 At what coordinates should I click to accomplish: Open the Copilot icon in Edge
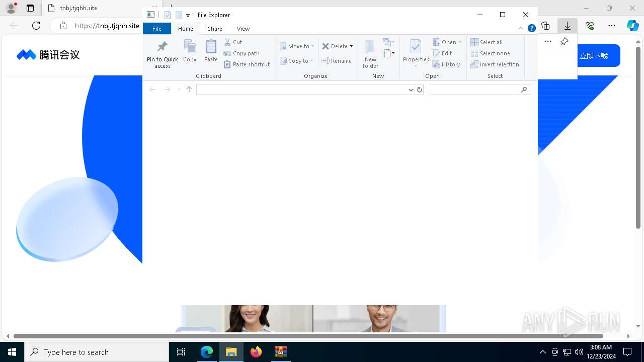[632, 26]
